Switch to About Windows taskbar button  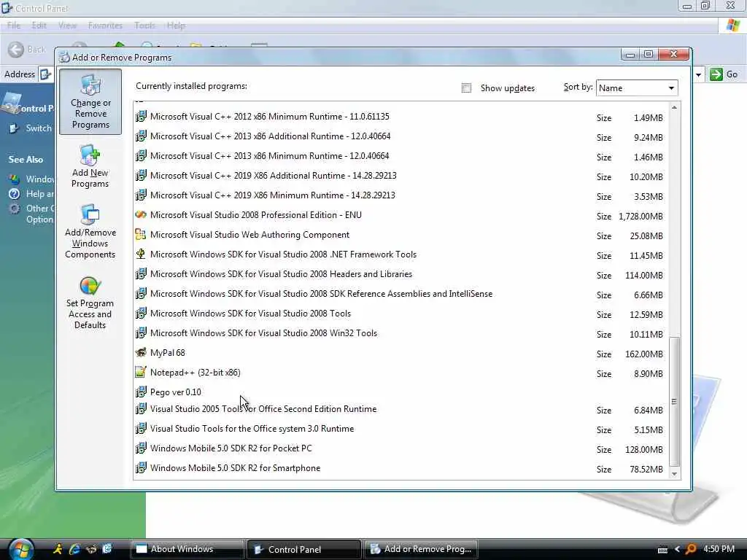[187, 549]
